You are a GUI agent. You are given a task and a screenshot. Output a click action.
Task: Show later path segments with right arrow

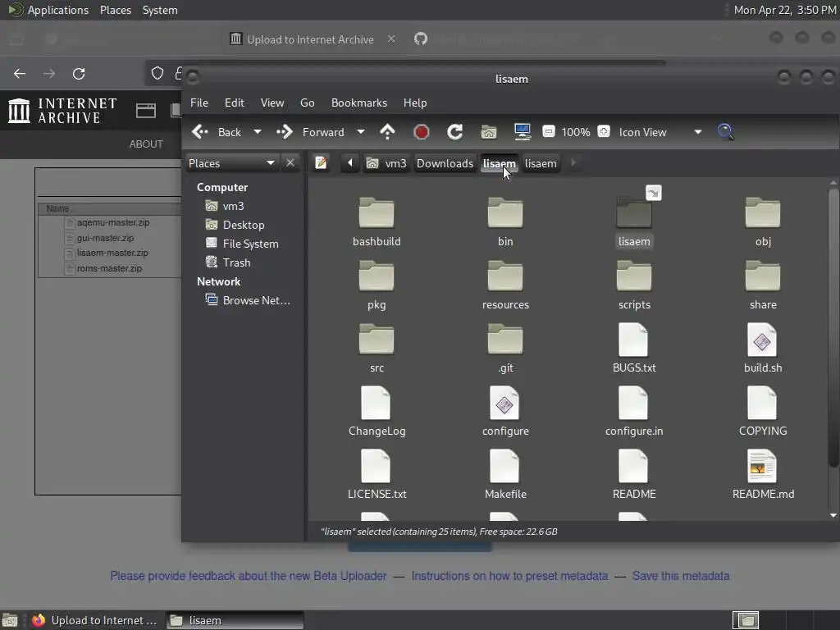pos(573,162)
